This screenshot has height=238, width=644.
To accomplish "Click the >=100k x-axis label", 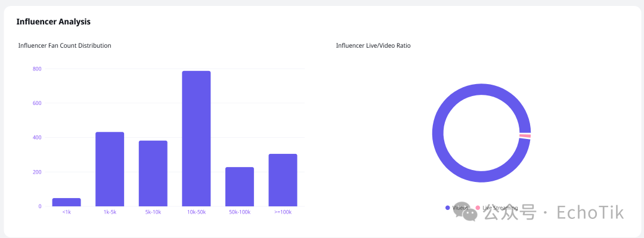I will (283, 212).
